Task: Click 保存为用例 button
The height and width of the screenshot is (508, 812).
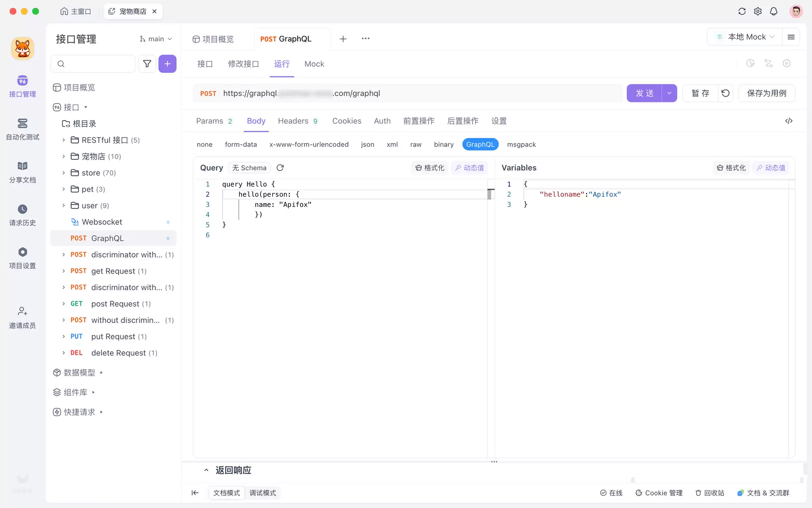Action: pyautogui.click(x=767, y=93)
